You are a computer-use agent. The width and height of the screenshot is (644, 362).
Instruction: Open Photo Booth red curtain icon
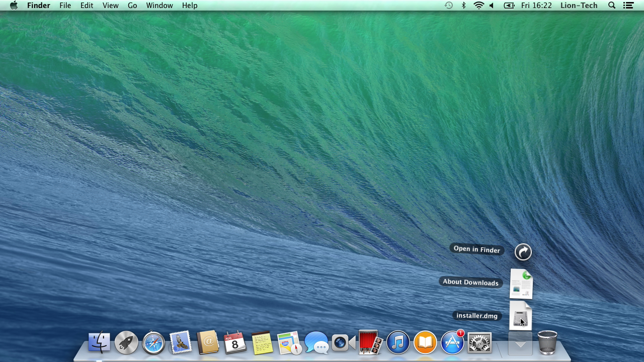pos(371,343)
